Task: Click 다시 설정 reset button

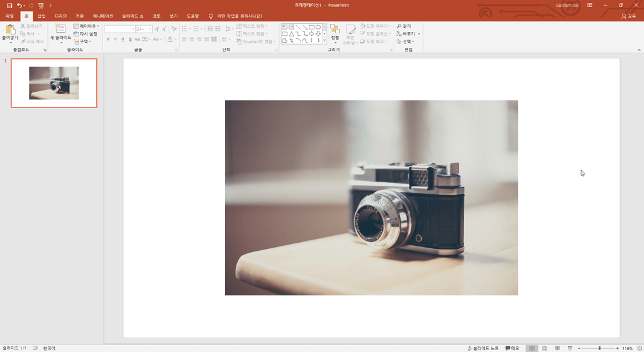Action: coord(86,34)
